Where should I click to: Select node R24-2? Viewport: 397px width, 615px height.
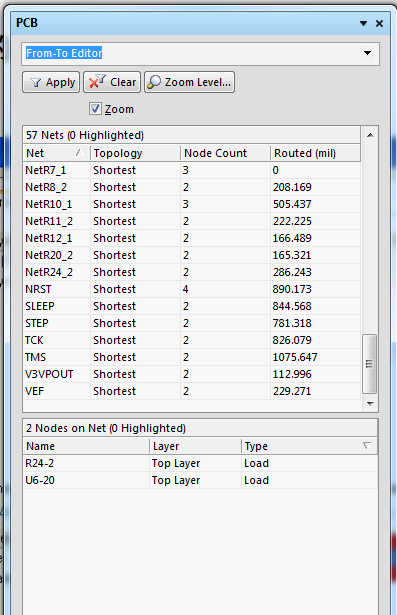coord(200,463)
